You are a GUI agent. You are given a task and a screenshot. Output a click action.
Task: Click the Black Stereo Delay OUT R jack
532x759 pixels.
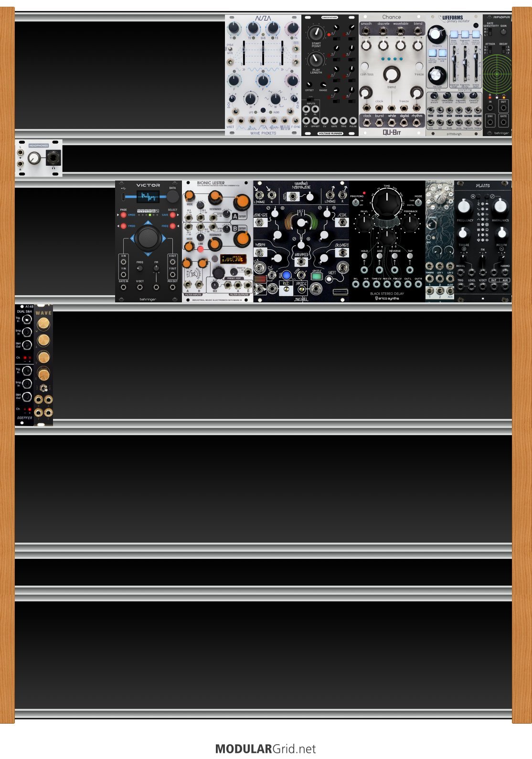point(418,284)
